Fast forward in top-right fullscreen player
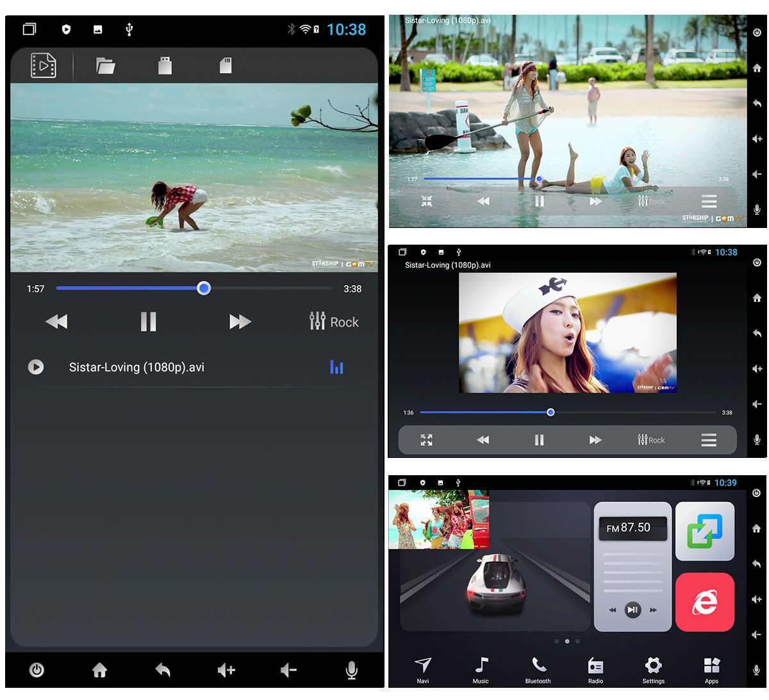769x700 pixels. 596,201
